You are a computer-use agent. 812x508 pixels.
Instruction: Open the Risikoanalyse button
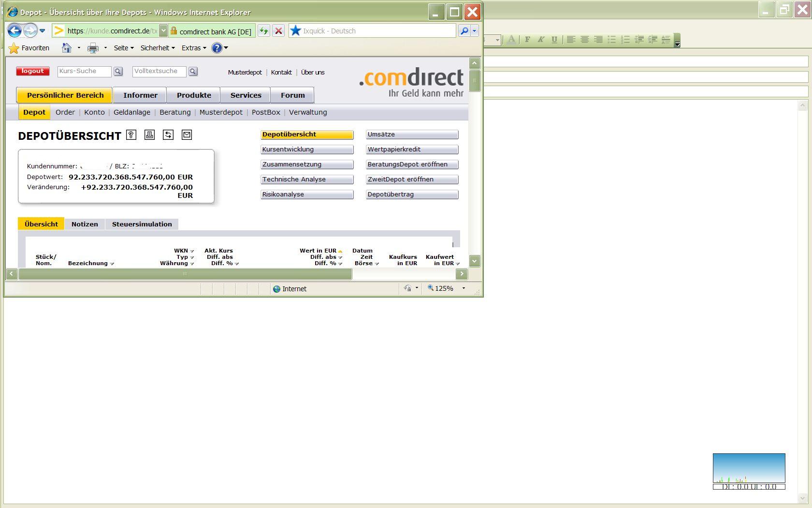307,194
